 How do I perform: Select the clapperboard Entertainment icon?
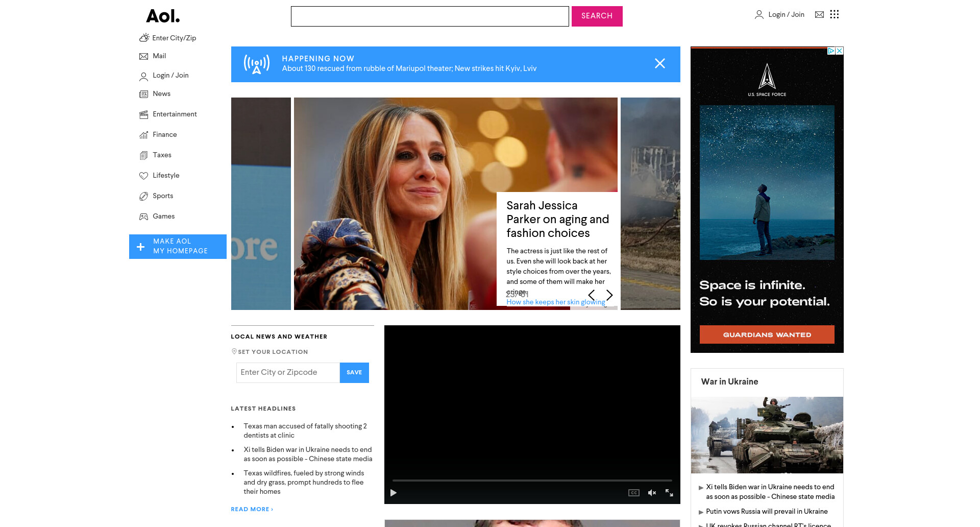(x=144, y=114)
